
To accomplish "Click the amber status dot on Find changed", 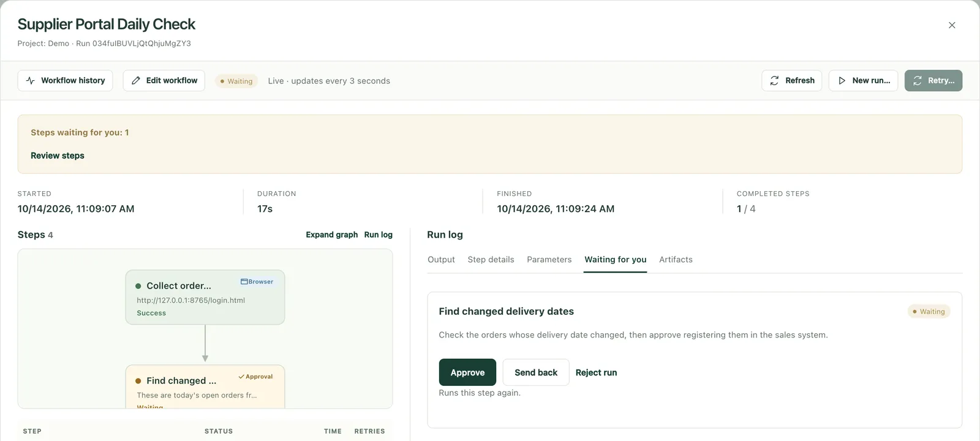I will pyautogui.click(x=138, y=381).
